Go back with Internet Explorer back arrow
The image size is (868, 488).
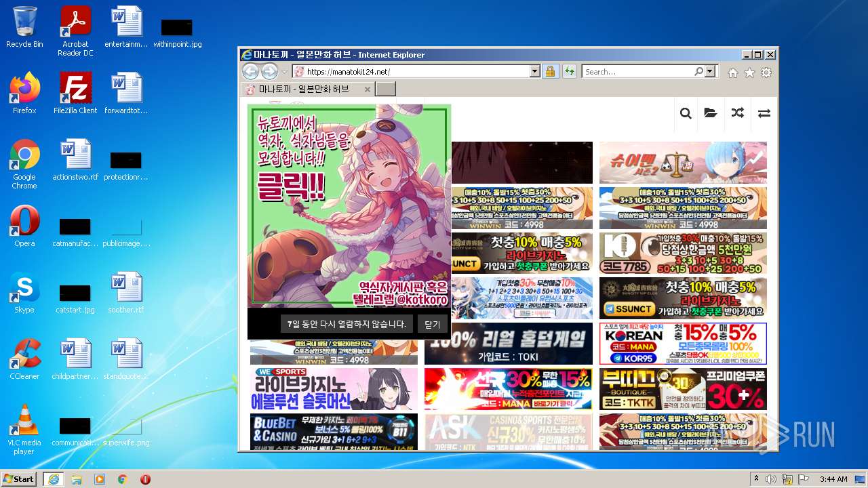point(250,71)
